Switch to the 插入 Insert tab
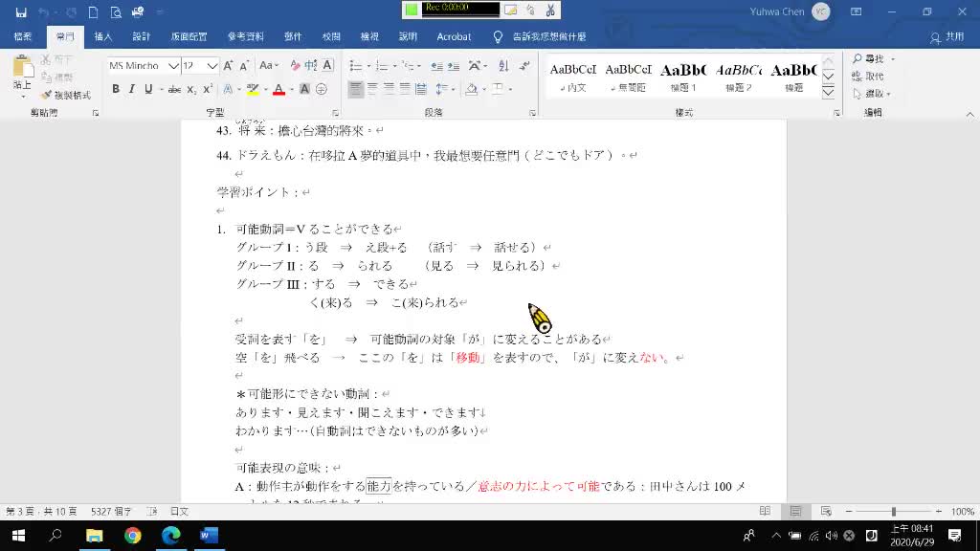Image resolution: width=980 pixels, height=551 pixels. click(x=103, y=37)
